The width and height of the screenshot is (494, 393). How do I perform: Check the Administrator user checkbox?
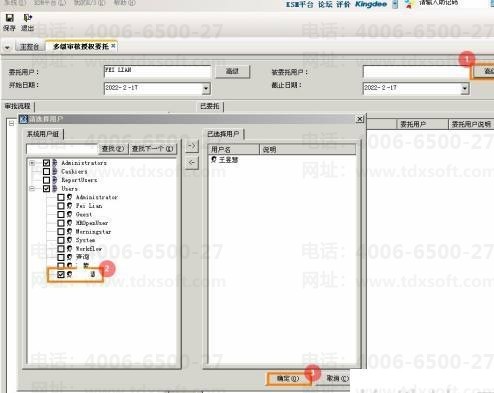pos(61,197)
